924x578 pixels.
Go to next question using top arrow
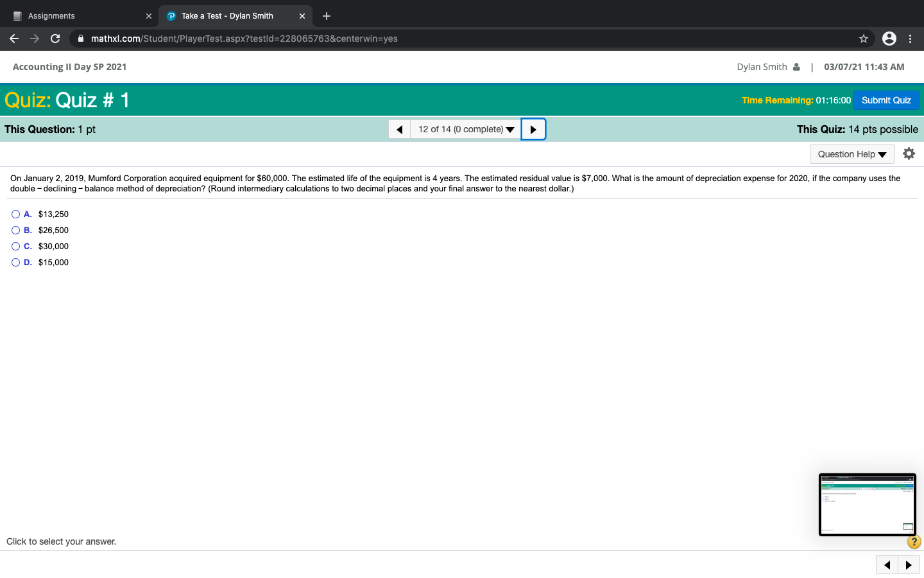(x=533, y=129)
